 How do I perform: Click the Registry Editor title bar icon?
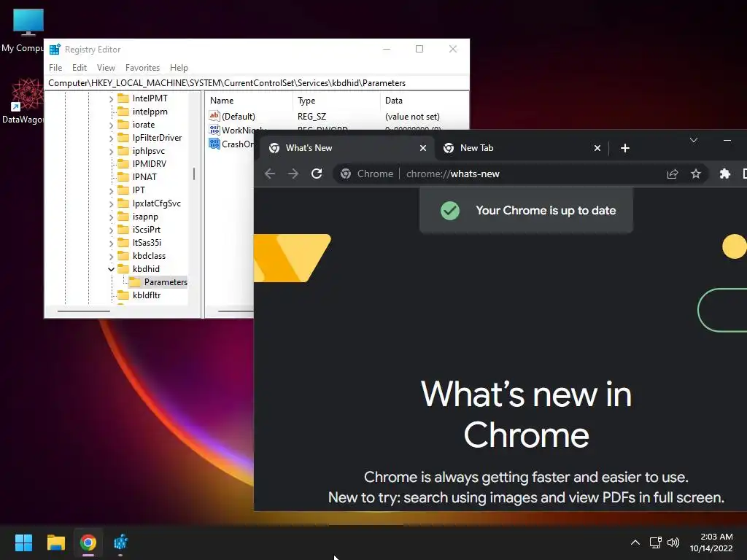pos(55,49)
